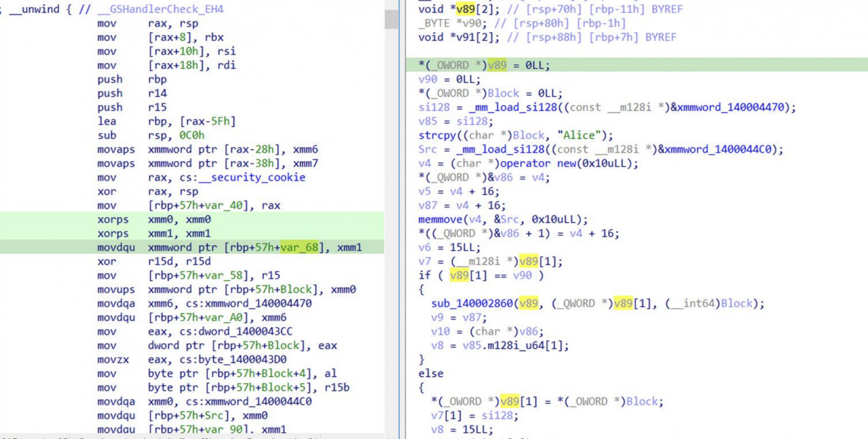Open sub_140002860 function call
Viewport: 868px width, 439px height.
click(472, 303)
